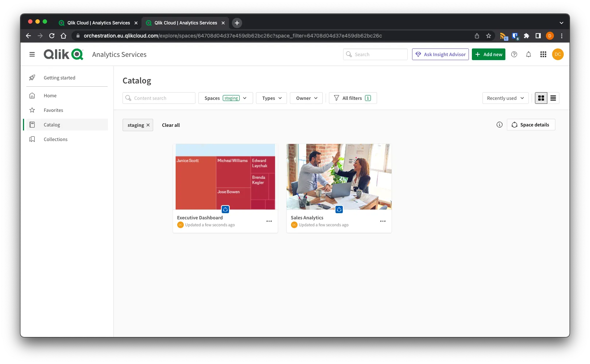Collapse the navigation sidebar with hamburger menu
590x364 pixels.
tap(32, 54)
